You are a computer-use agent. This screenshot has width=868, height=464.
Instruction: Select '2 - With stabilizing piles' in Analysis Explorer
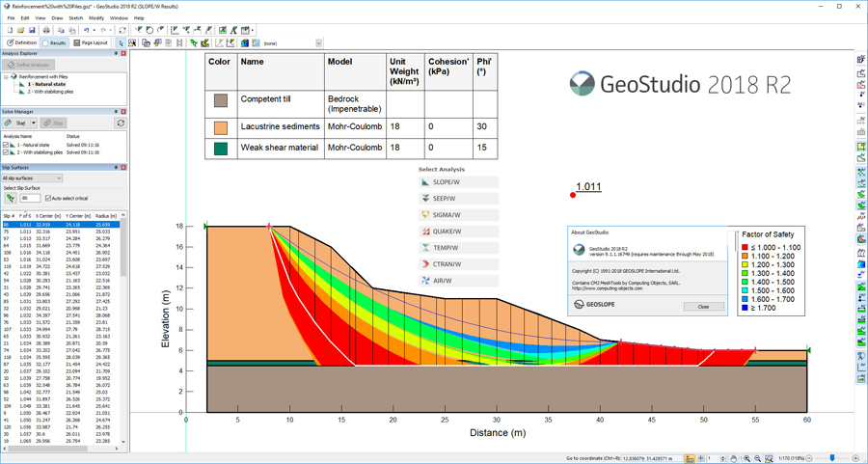point(50,92)
